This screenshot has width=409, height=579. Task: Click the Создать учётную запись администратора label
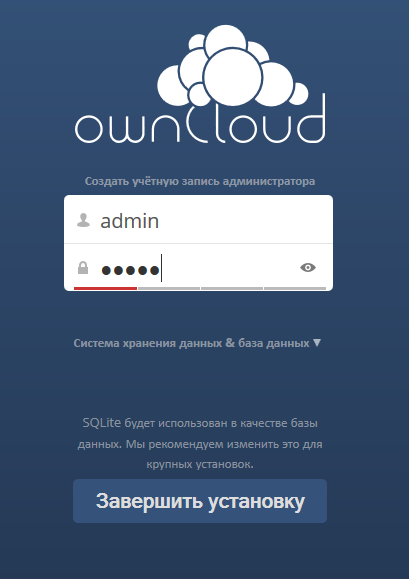pyautogui.click(x=200, y=181)
